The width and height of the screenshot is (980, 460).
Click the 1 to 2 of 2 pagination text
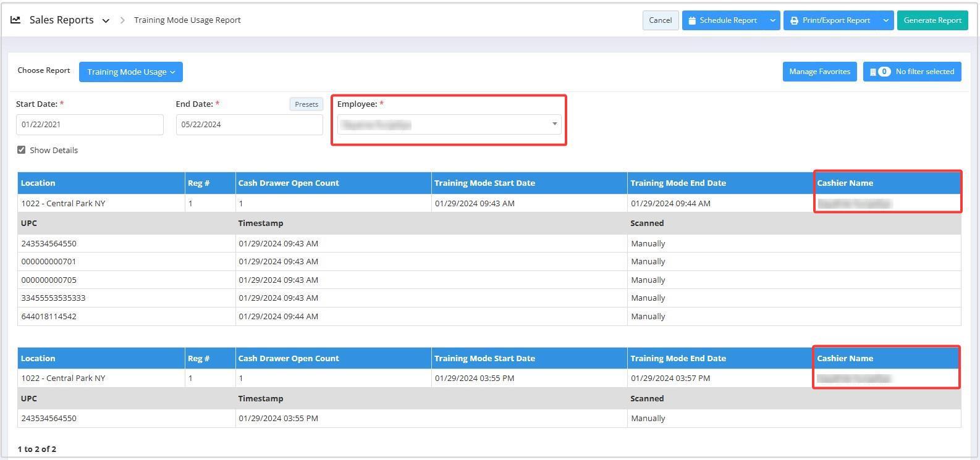coord(37,449)
